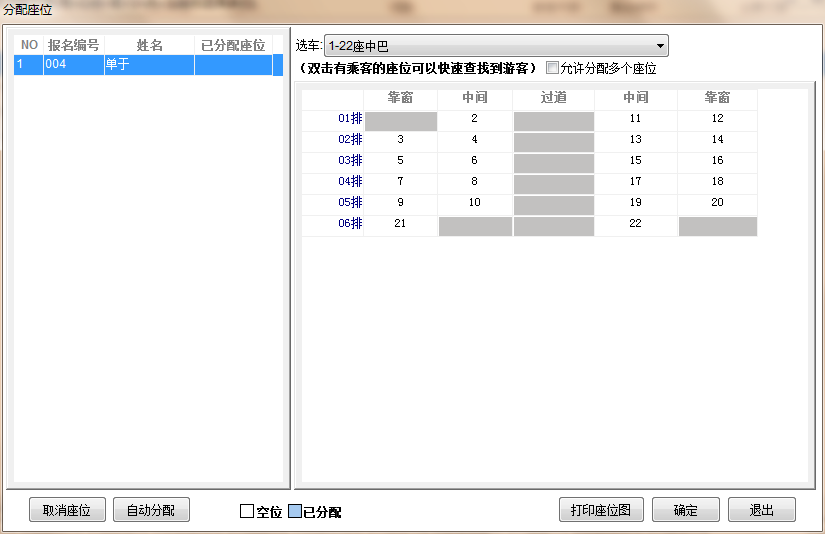The image size is (825, 534).
Task: Click the 已分配座位 column header
Action: tap(233, 45)
